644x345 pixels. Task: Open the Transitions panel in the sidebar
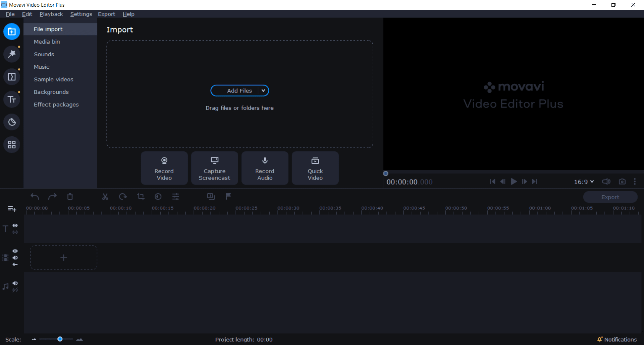(12, 77)
